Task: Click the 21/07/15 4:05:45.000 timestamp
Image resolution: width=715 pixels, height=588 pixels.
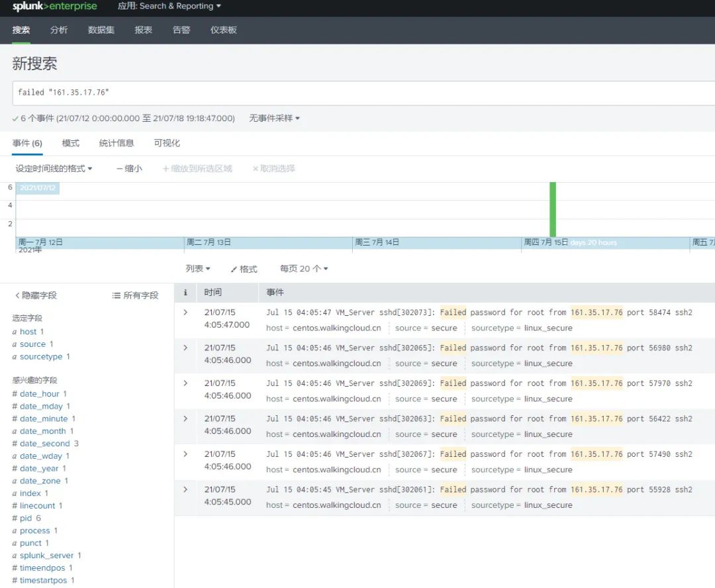Action: pyautogui.click(x=228, y=496)
